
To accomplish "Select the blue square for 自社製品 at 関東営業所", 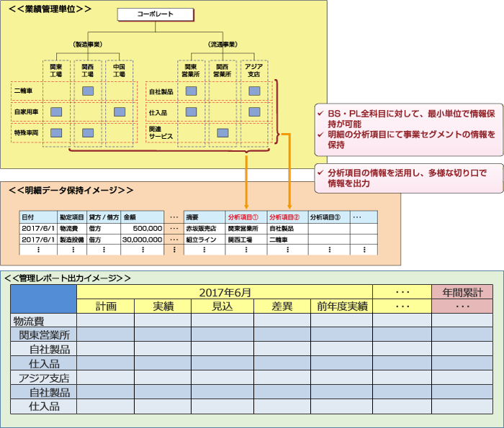I will [191, 91].
